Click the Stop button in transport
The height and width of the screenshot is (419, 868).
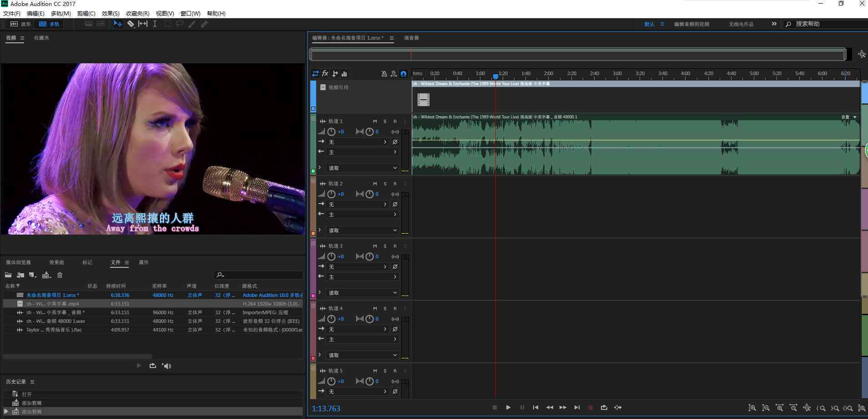(x=495, y=408)
